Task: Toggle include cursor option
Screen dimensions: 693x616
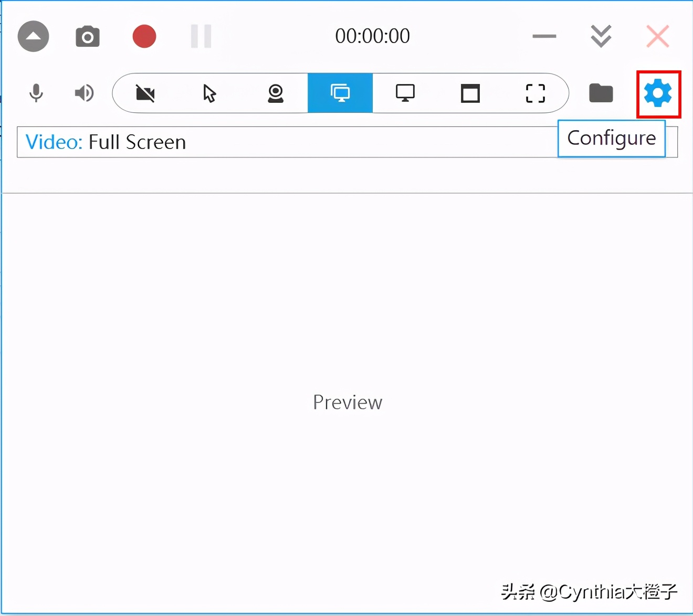Action: click(210, 93)
